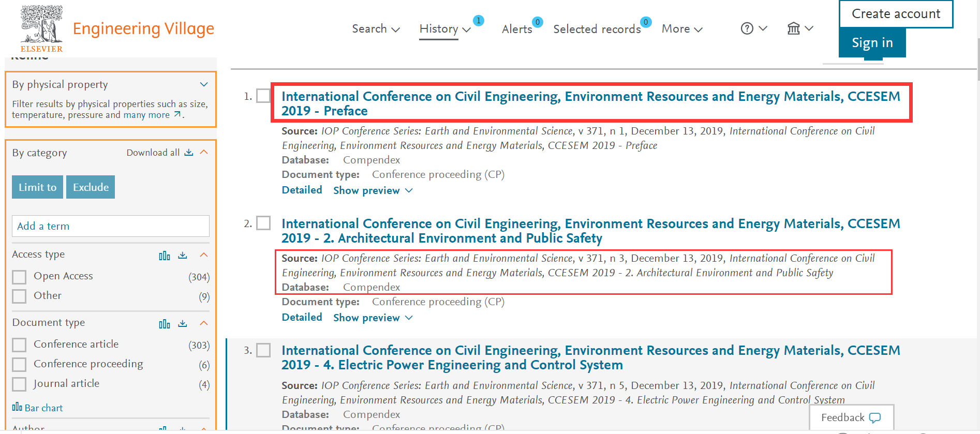This screenshot has width=980, height=434.
Task: Click result 1 Compendex database value
Action: [372, 160]
